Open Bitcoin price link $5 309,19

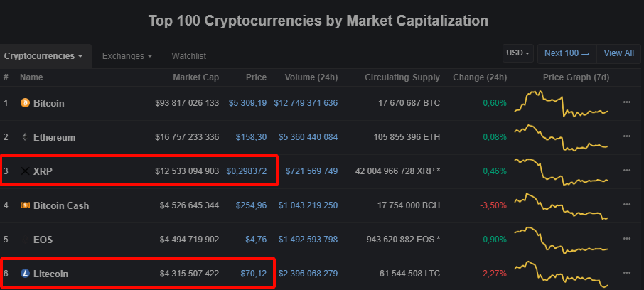click(247, 103)
